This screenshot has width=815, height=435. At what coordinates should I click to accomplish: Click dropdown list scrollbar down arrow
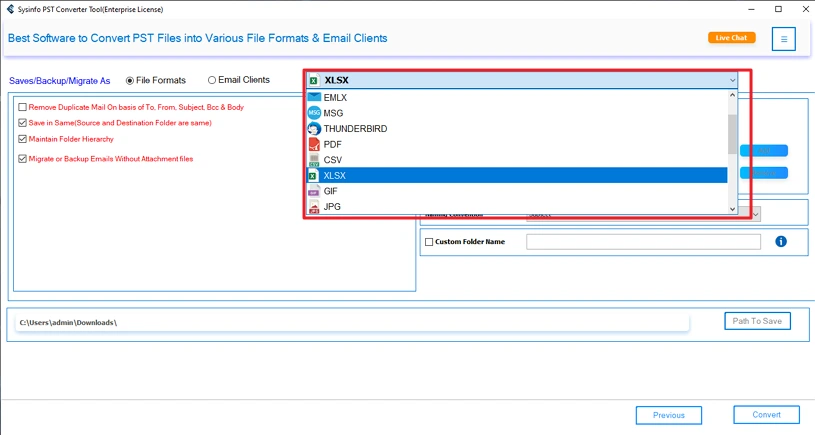pos(732,209)
